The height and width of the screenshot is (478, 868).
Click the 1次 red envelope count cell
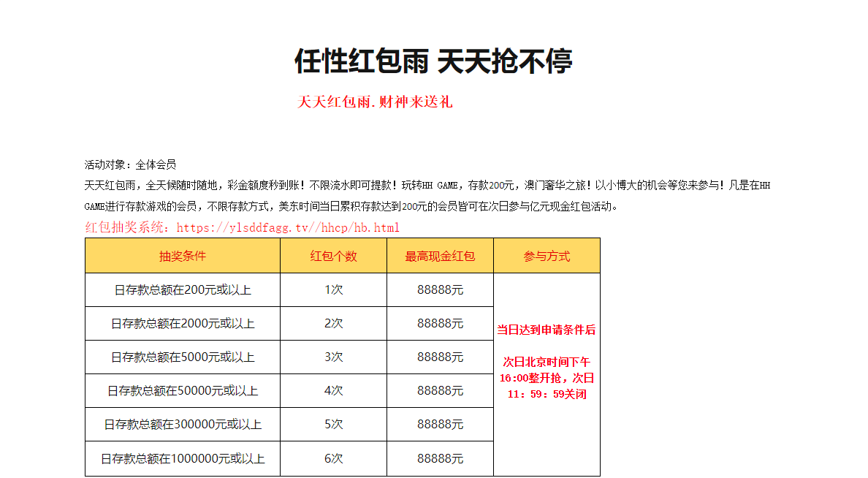click(333, 290)
